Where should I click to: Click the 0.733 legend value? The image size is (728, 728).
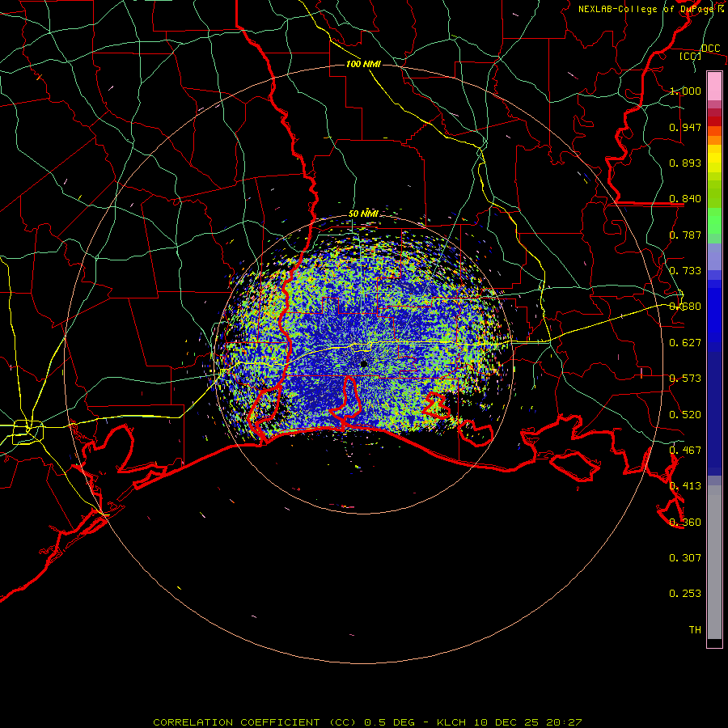pyautogui.click(x=685, y=271)
